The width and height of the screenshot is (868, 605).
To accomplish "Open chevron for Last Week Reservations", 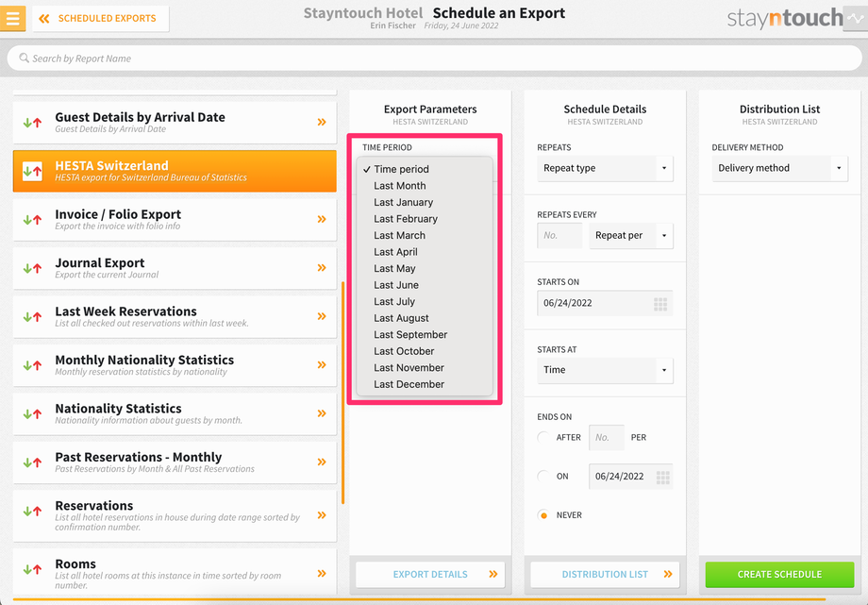I will point(322,316).
